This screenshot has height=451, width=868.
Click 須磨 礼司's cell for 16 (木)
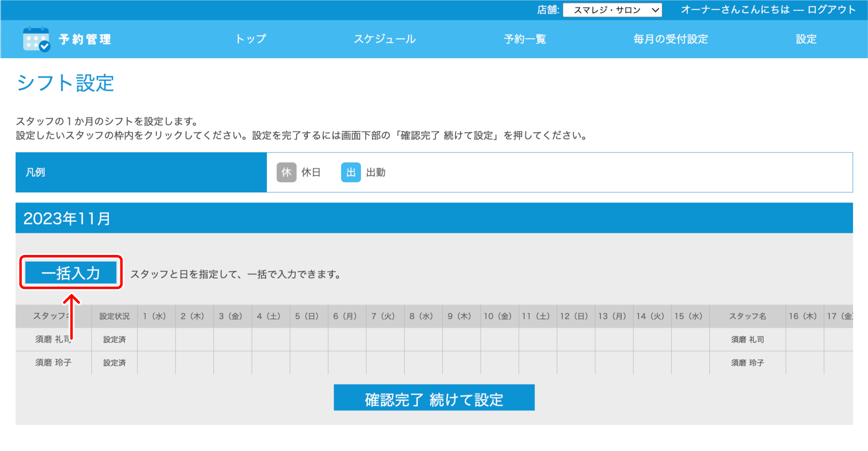click(804, 340)
